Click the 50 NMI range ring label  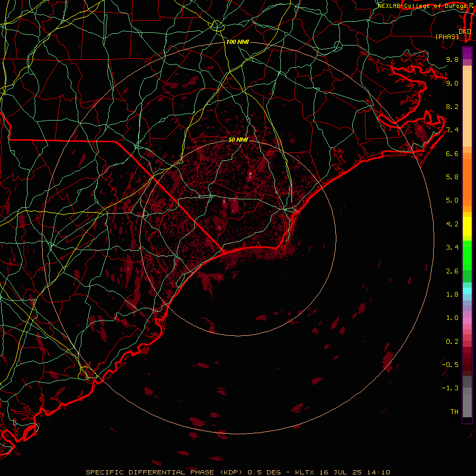pos(238,140)
